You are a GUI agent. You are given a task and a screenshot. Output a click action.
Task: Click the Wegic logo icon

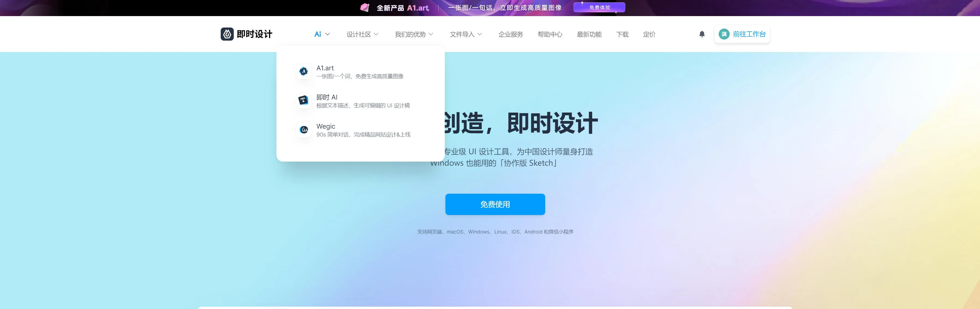point(304,130)
